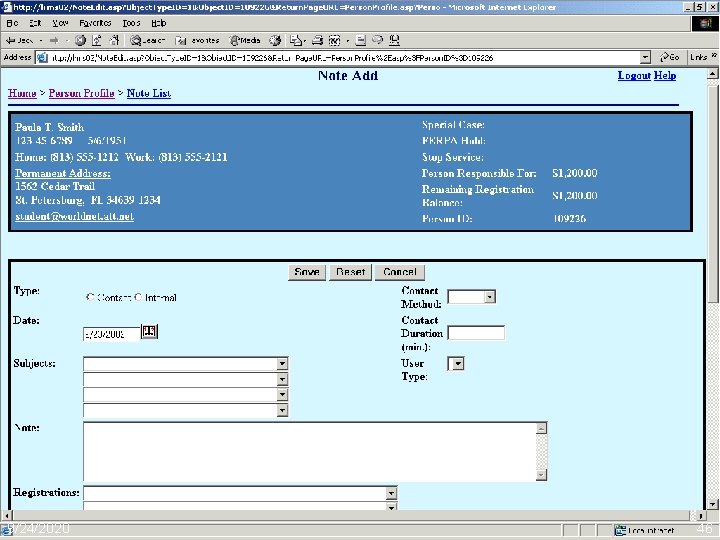Click the browser address URL field
Image resolution: width=720 pixels, height=540 pixels.
pyautogui.click(x=343, y=58)
